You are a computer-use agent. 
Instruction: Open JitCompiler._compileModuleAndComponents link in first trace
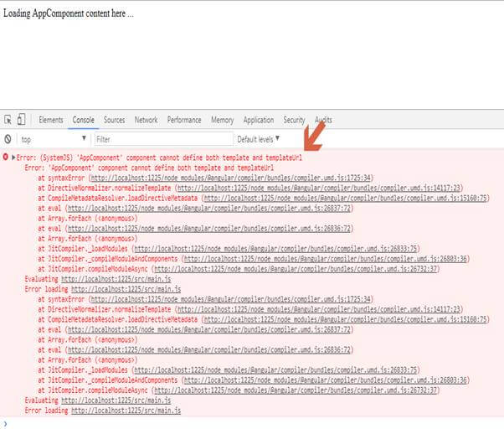[x=326, y=259]
